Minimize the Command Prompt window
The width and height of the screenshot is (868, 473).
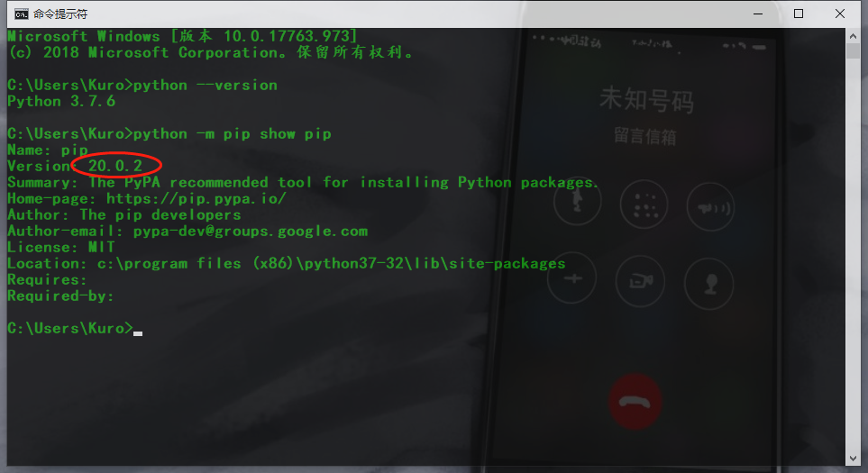pos(758,14)
